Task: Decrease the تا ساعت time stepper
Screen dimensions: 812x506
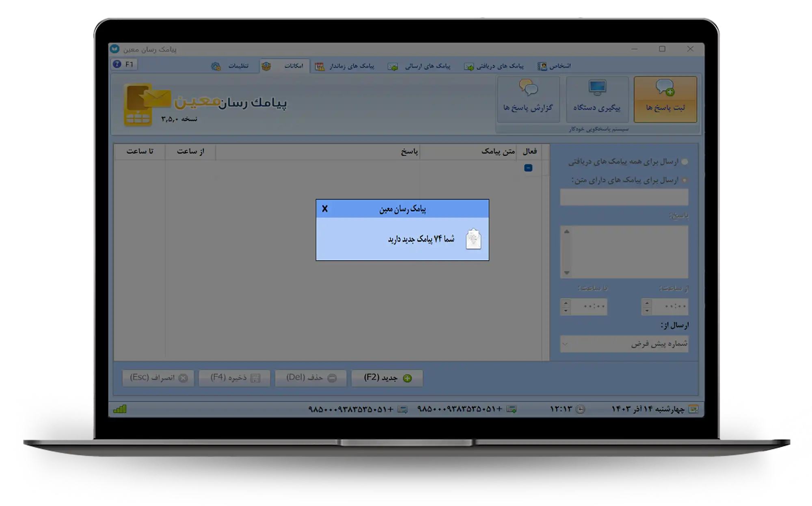Action: [566, 311]
